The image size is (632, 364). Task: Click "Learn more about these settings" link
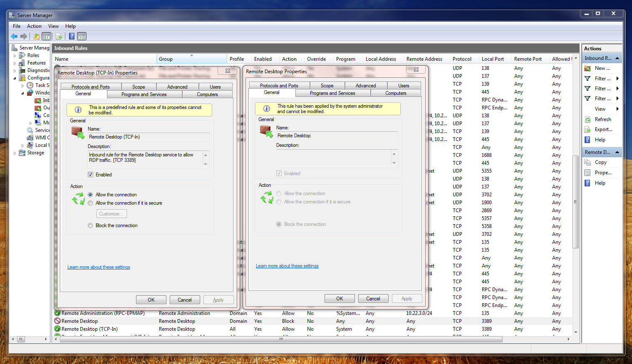[99, 267]
